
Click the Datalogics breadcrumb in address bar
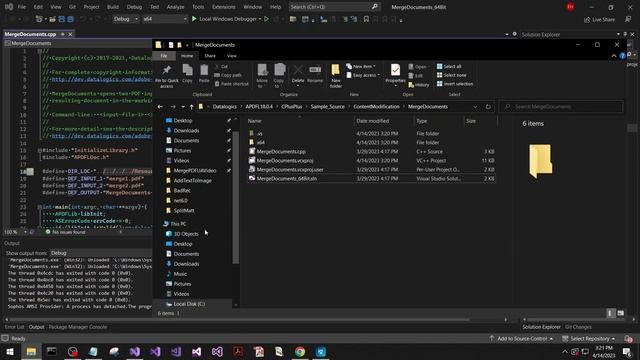pyautogui.click(x=224, y=107)
